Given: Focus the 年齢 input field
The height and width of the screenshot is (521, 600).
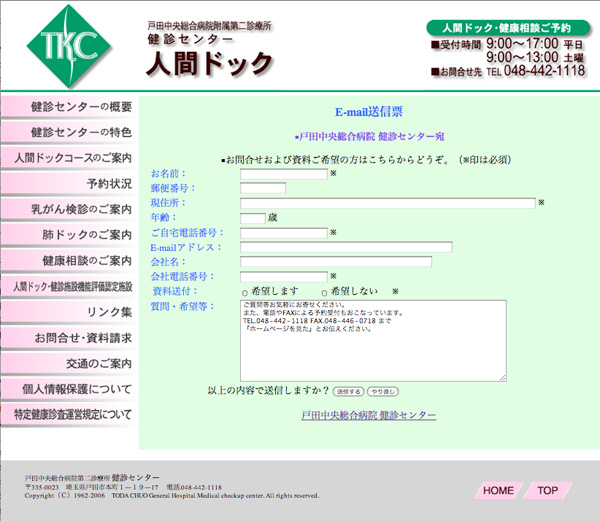Looking at the screenshot, I should [x=253, y=218].
